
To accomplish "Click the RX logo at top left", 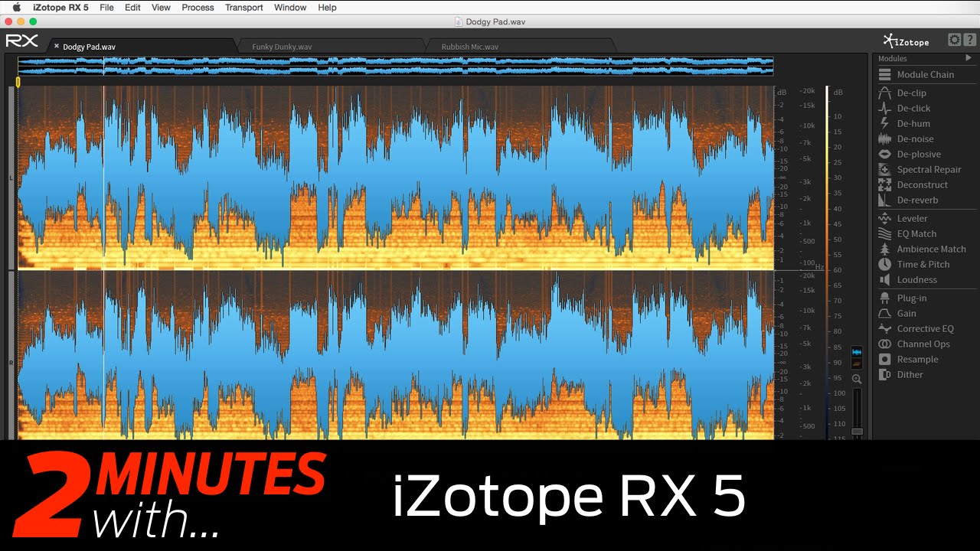I will click(21, 41).
